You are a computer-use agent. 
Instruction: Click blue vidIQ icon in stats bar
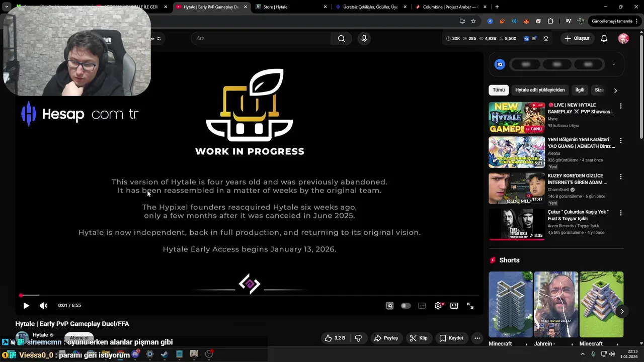pos(526,38)
